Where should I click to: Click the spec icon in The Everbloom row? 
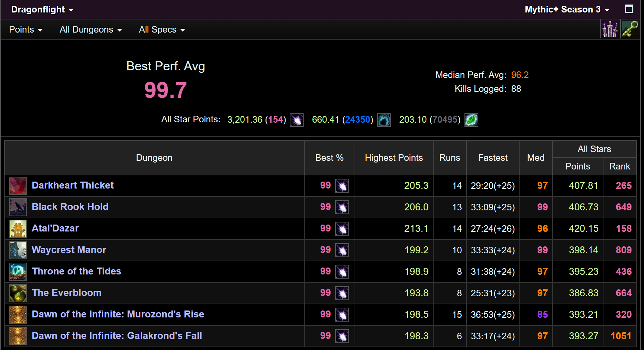[x=342, y=293]
